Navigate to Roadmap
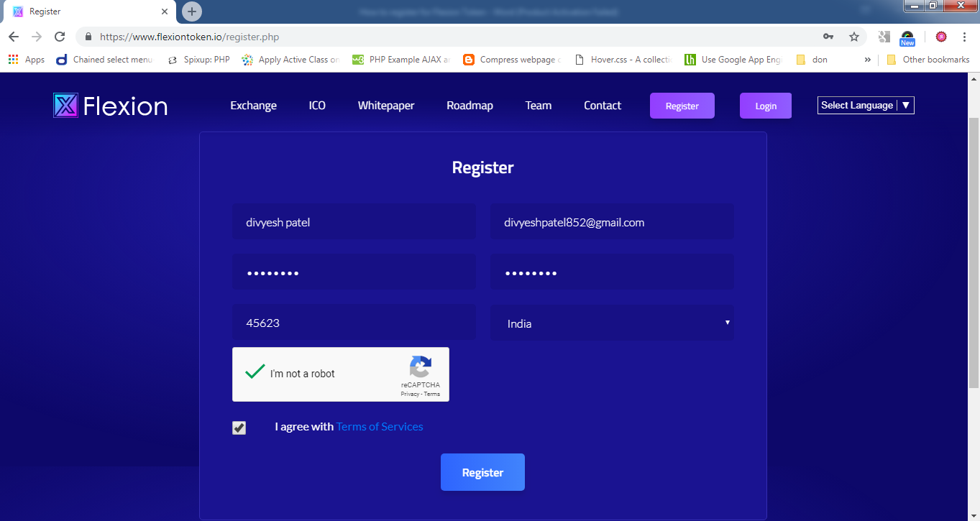The height and width of the screenshot is (521, 980). pos(470,106)
